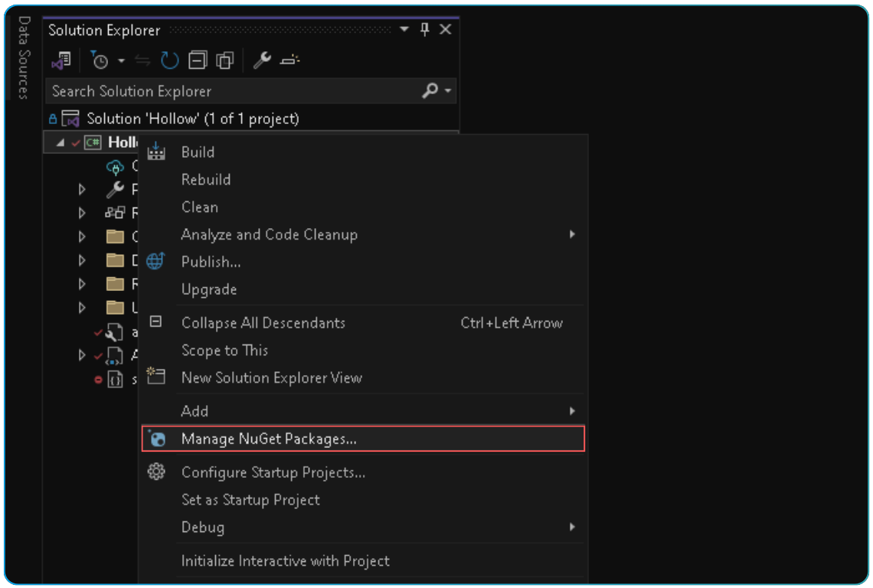The image size is (873, 588).
Task: Click the NuGet icon beside Manage NuGet Packages
Action: point(156,438)
